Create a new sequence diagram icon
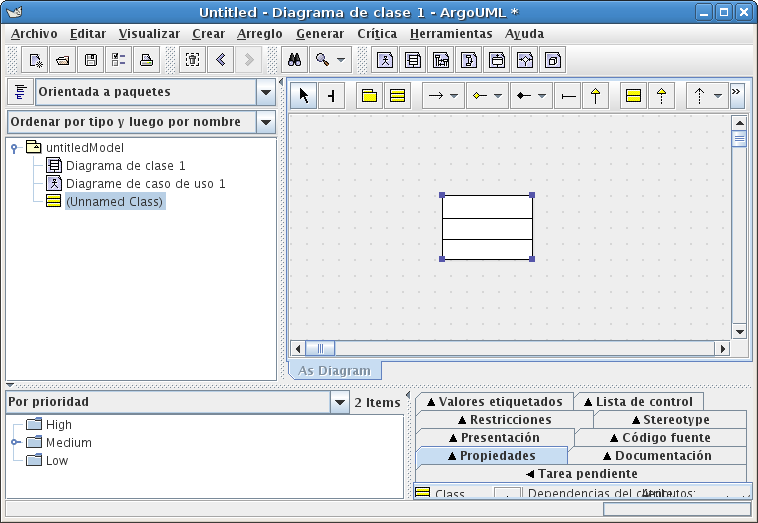The width and height of the screenshot is (758, 523). (x=441, y=60)
